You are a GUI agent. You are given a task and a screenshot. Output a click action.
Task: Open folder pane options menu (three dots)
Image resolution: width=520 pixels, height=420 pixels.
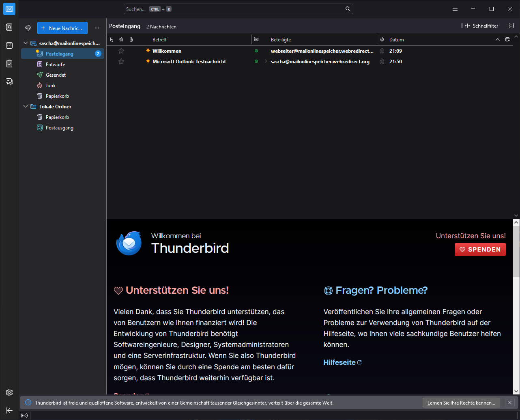point(97,28)
